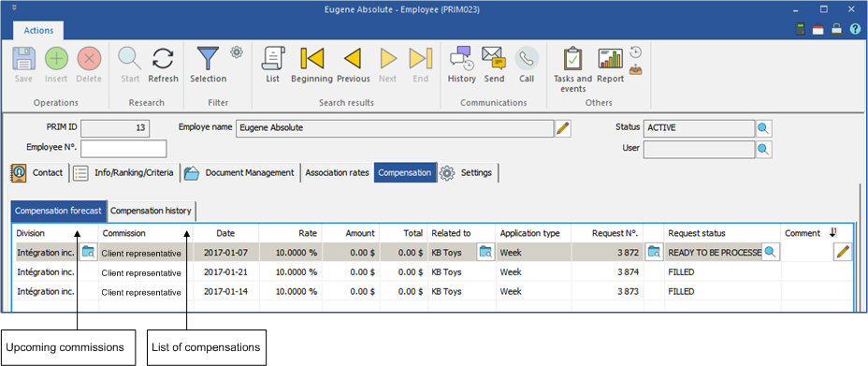Image resolution: width=868 pixels, height=366 pixels.
Task: Go to Next record
Action: click(388, 58)
